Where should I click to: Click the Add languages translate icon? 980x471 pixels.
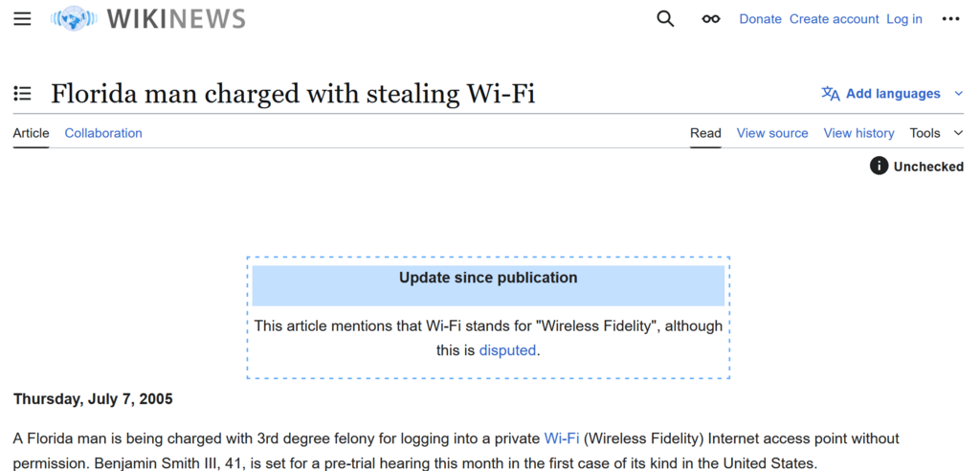pyautogui.click(x=831, y=94)
